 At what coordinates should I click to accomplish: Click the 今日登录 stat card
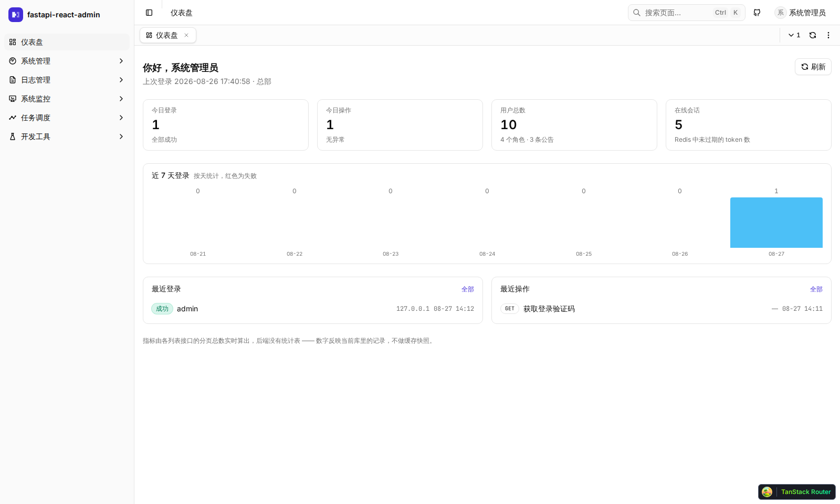226,125
